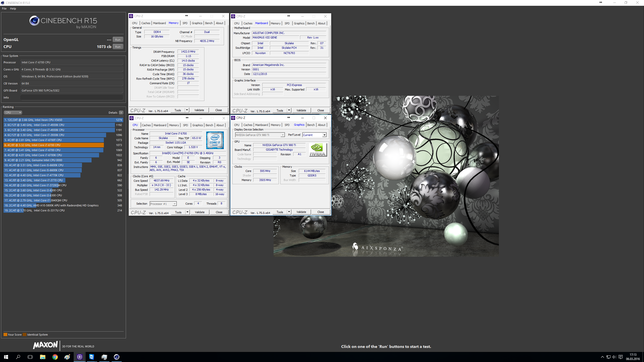Open the volume tray icon
This screenshot has width=644, height=362.
coord(614,357)
